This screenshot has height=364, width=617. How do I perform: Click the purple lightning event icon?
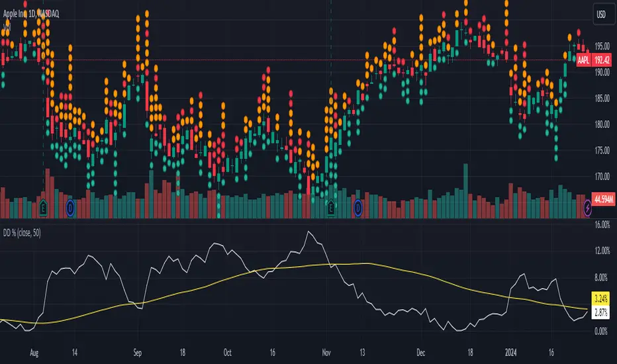[587, 208]
